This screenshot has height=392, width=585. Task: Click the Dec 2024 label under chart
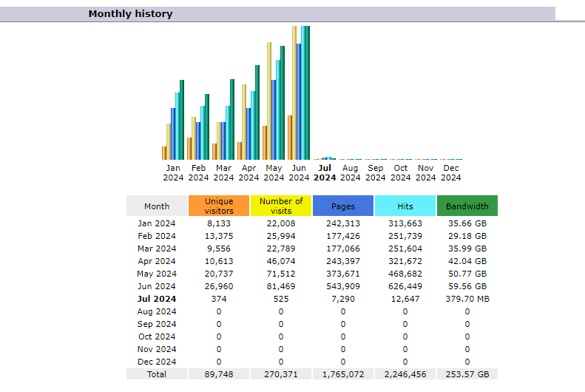(450, 172)
